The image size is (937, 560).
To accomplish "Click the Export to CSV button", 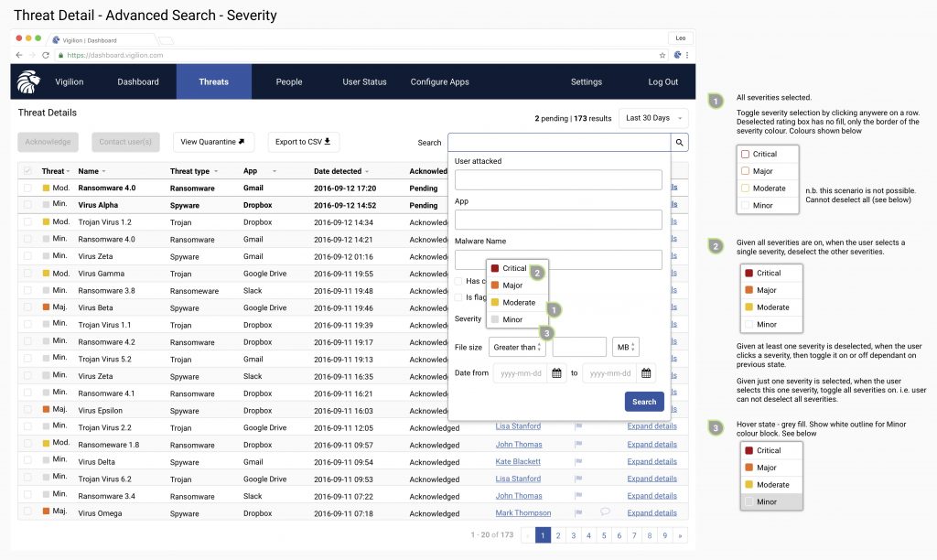I will [x=304, y=142].
